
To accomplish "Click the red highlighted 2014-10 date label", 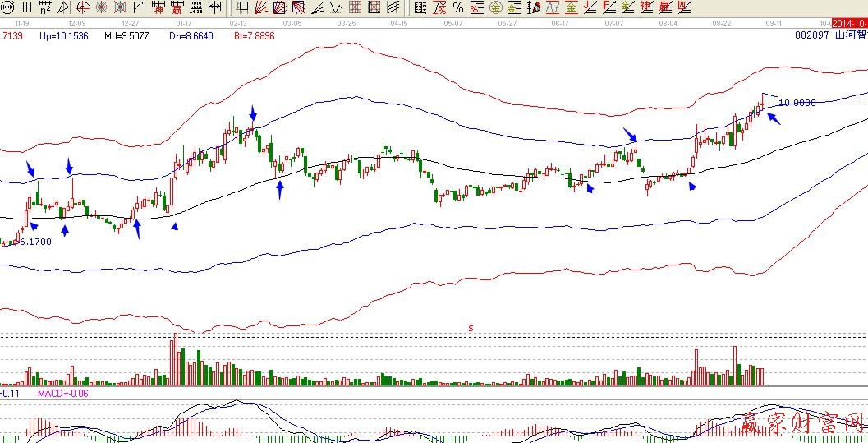I will (849, 24).
